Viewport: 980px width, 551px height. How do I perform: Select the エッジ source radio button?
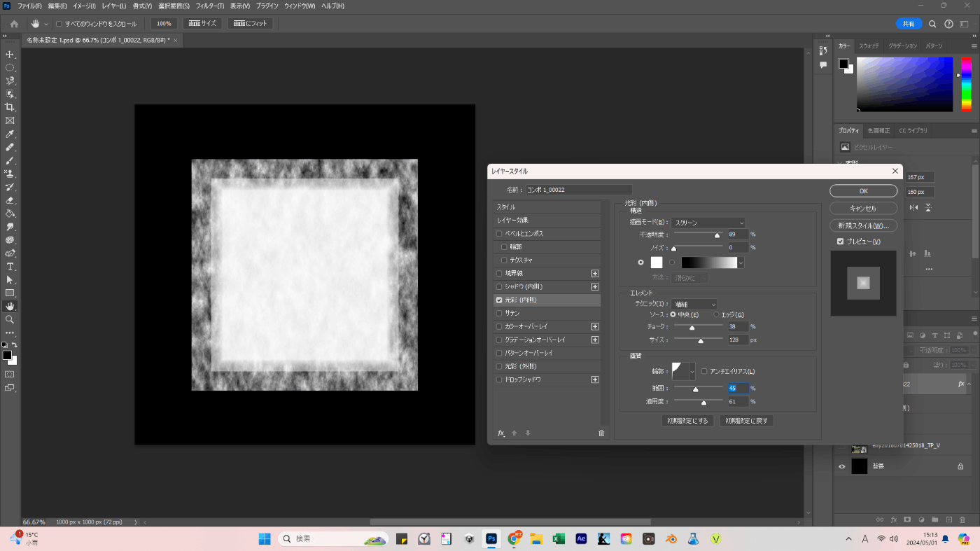click(x=715, y=315)
